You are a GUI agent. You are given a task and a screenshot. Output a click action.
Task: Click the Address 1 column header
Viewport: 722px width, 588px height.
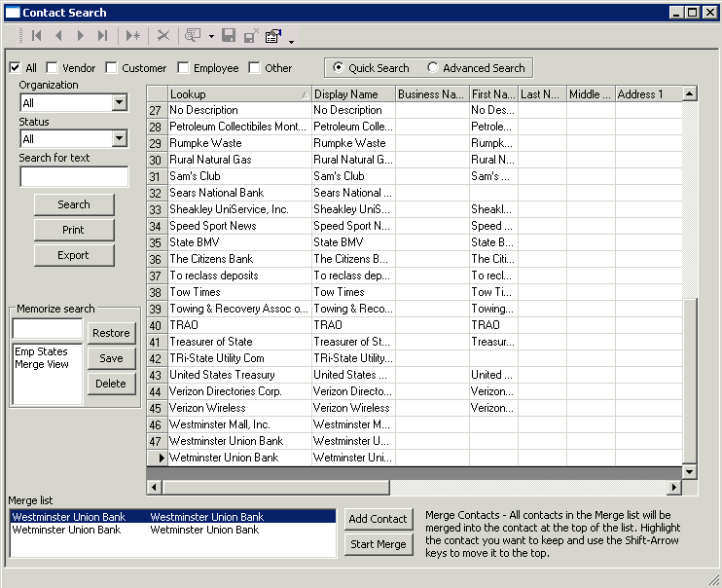(x=648, y=94)
